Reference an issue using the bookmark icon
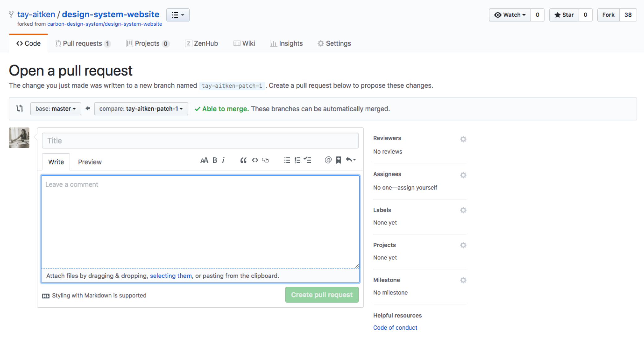This screenshot has width=644, height=339. click(338, 160)
